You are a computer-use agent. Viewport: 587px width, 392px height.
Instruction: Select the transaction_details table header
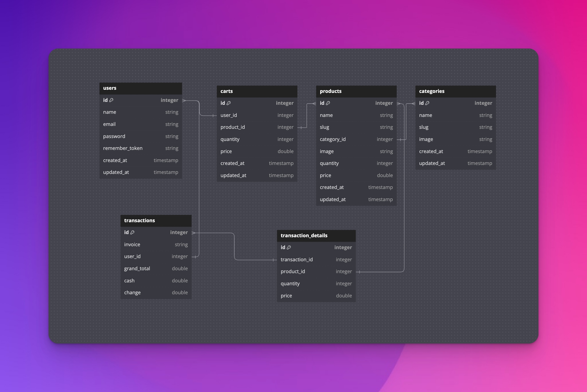[316, 236]
